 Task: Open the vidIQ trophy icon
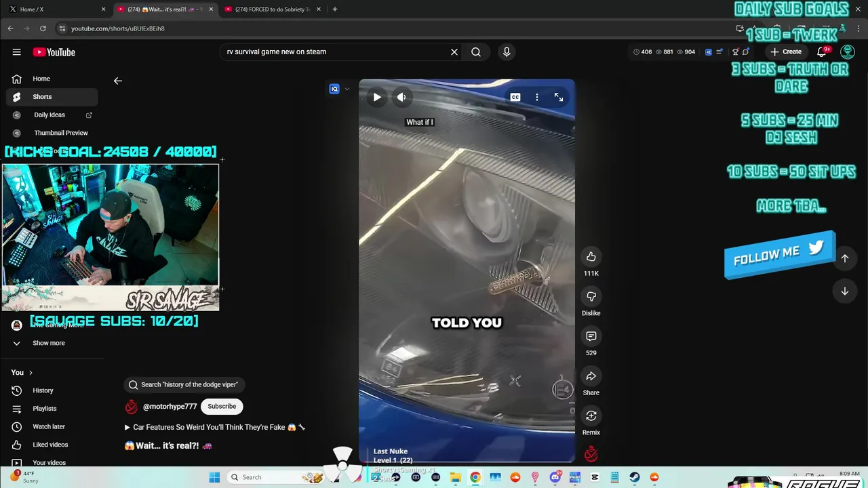tap(735, 52)
